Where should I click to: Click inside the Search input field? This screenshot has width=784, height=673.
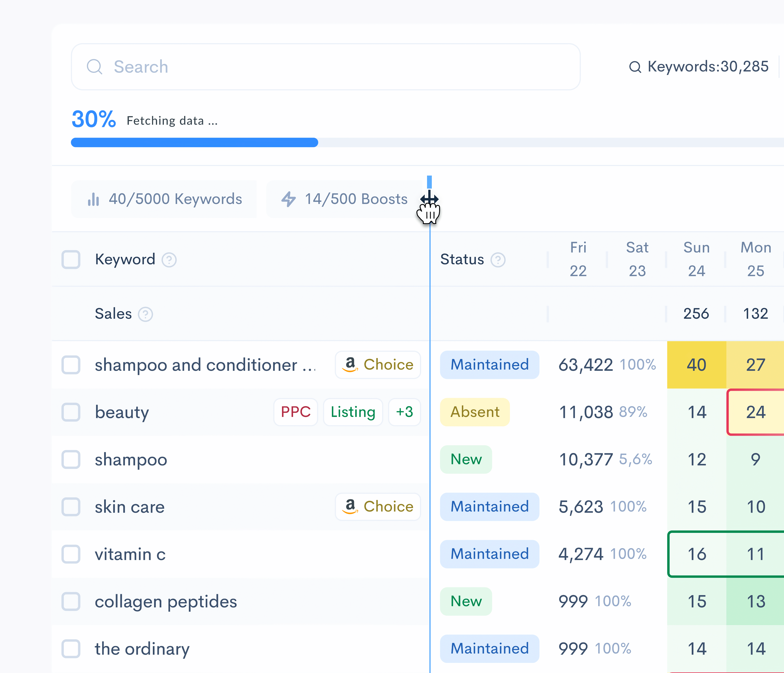325,67
